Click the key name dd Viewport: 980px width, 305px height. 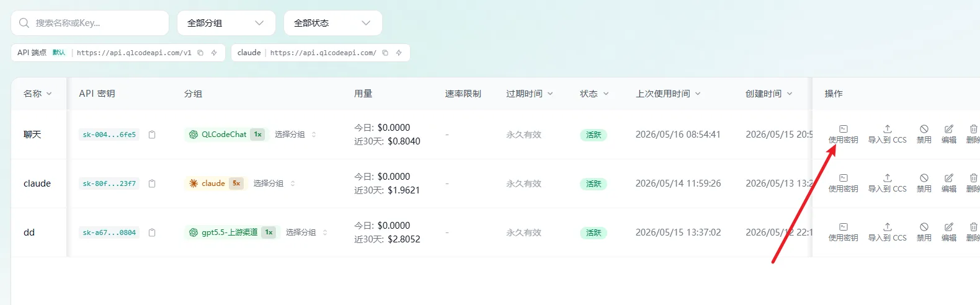point(29,232)
